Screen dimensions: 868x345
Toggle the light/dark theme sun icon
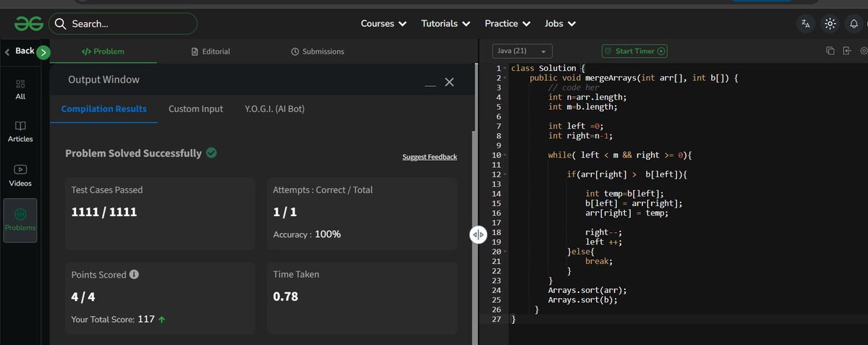coord(830,24)
